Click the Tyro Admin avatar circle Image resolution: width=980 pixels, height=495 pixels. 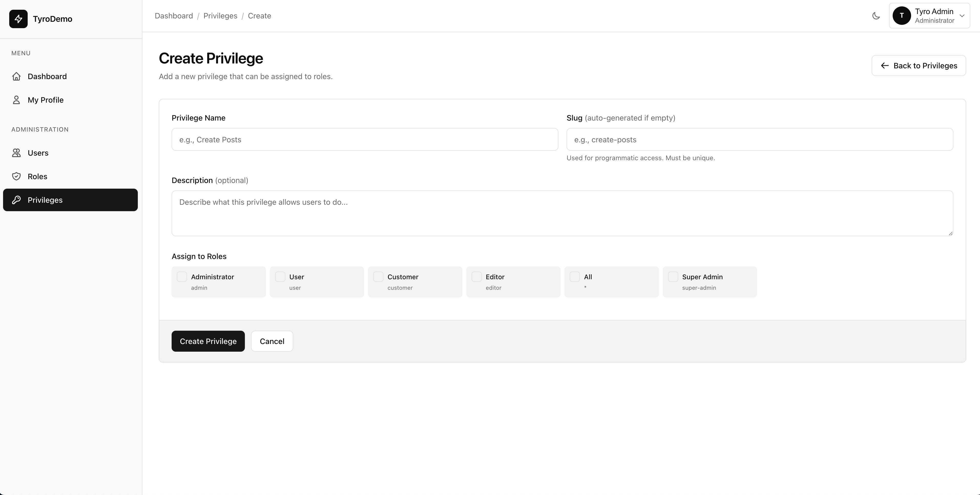tap(901, 16)
